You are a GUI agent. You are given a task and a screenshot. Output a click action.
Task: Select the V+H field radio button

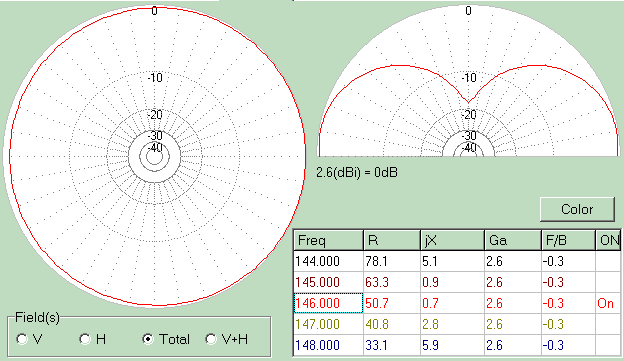211,339
